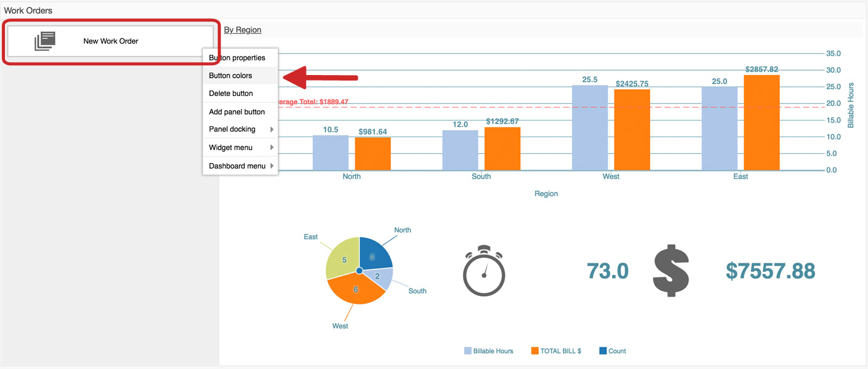Click the large dollar sign icon
This screenshot has width=868, height=369.
point(670,271)
